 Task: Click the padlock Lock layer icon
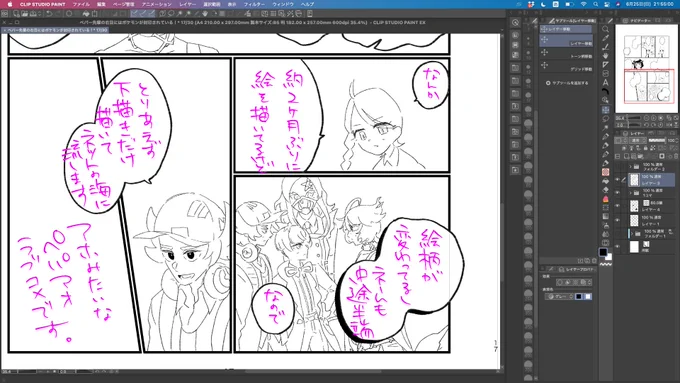pos(645,148)
